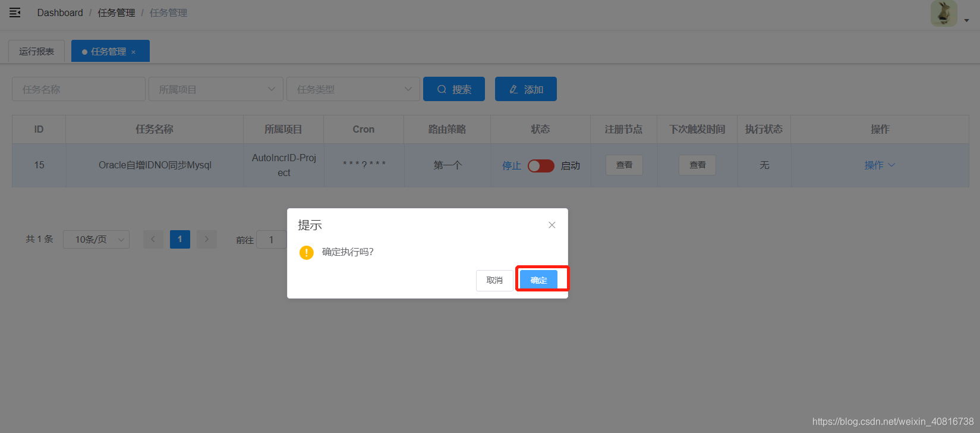Screen dimensions: 980x433
Task: Close the 提示 dialog with the X icon
Action: (x=552, y=225)
